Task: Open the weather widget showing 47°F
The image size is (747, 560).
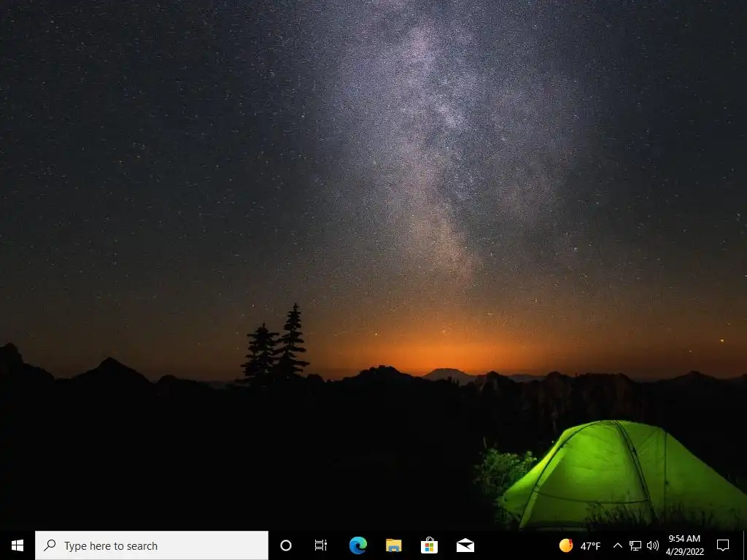Action: click(x=580, y=545)
